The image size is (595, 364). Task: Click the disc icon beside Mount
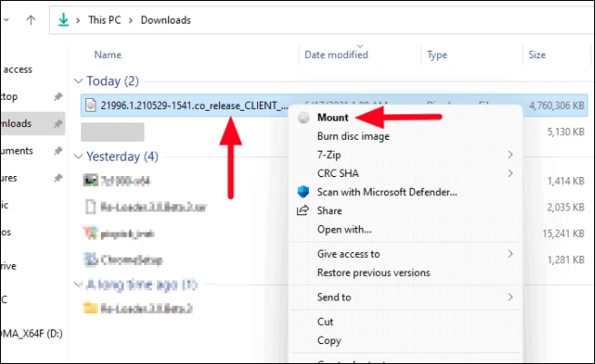coord(303,118)
